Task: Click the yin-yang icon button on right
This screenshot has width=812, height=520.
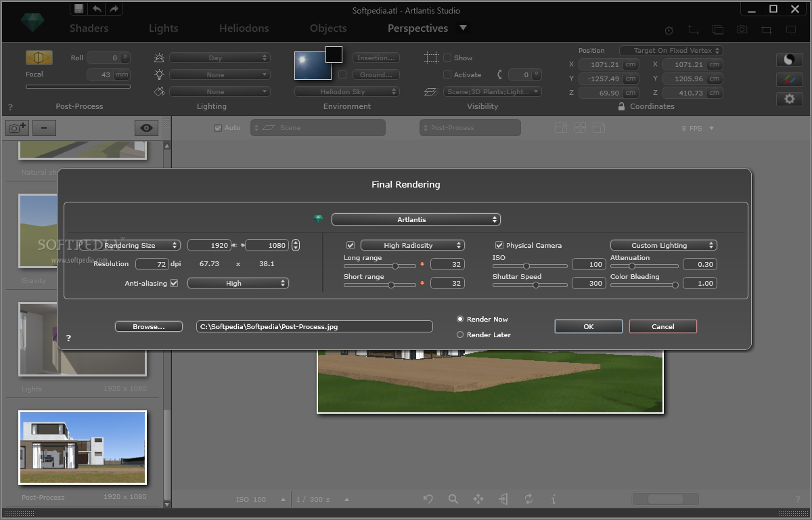Action: [789, 60]
